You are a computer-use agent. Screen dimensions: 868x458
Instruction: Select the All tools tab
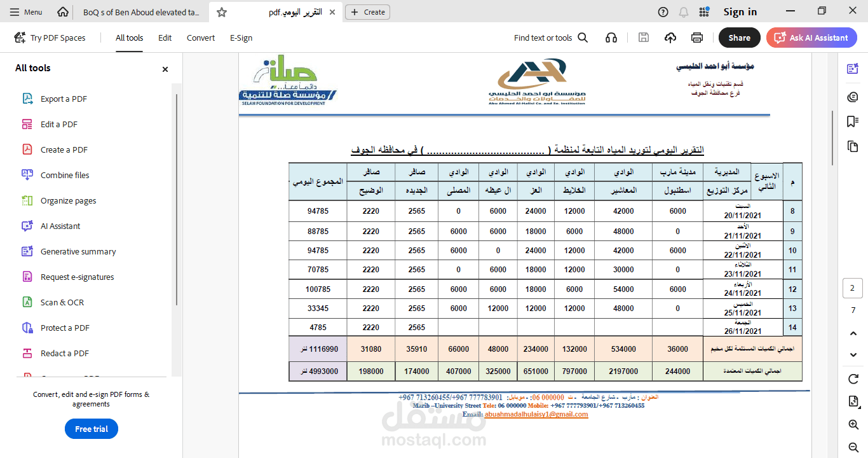point(129,38)
